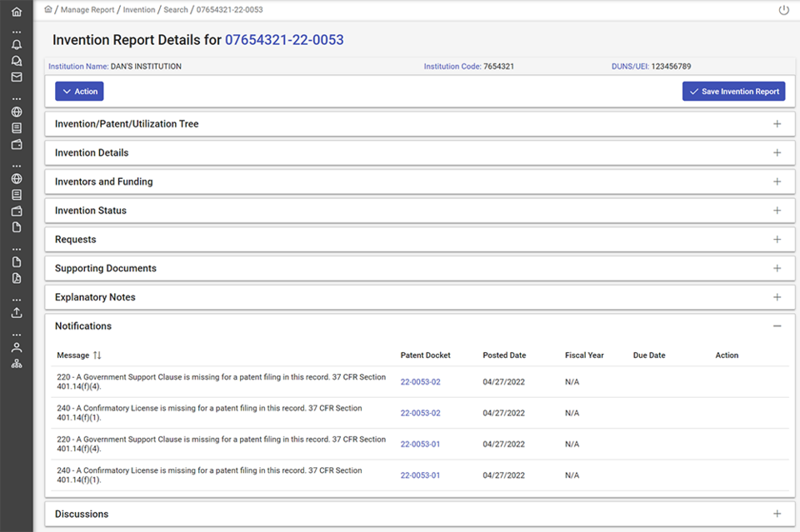Expand the Supporting Documents section
The image size is (800, 532).
pyautogui.click(x=777, y=268)
